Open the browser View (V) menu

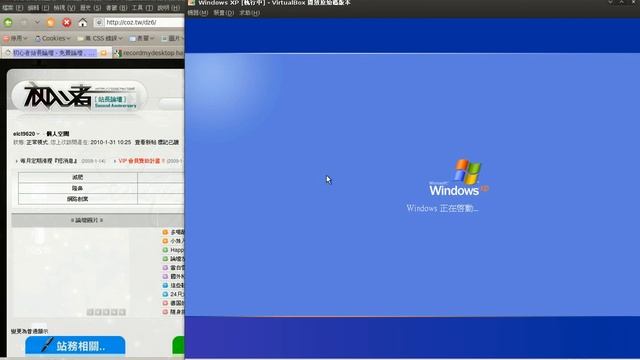[64, 8]
